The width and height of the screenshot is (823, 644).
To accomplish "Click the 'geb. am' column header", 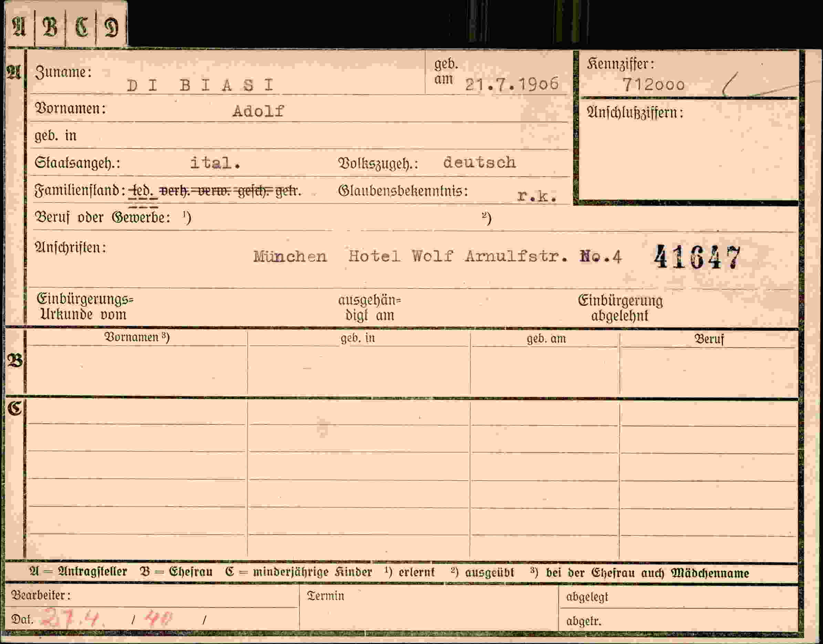I will (546, 339).
